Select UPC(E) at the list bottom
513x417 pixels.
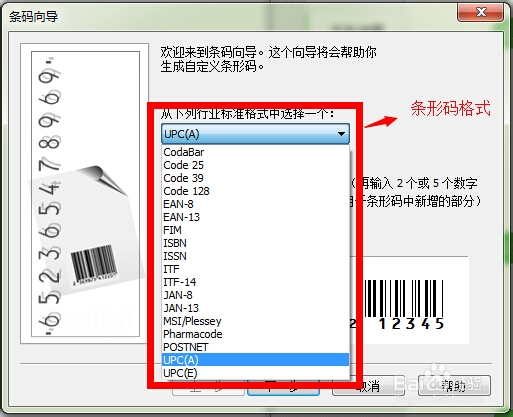click(255, 373)
